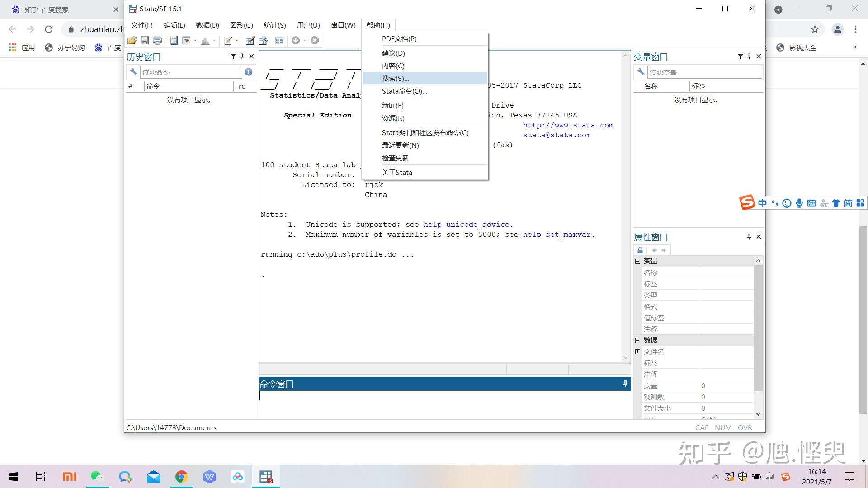Click the Properties window vertical scrollbar
Image resolution: width=868 pixels, height=488 pixels.
pos(758,328)
